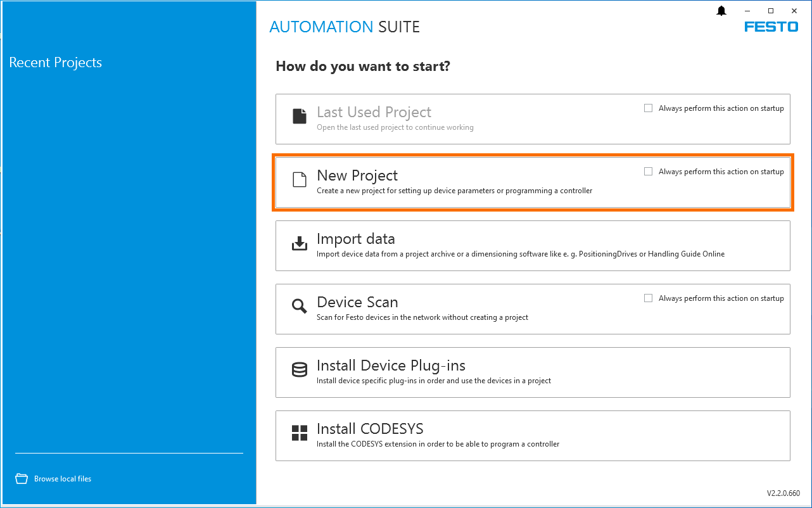Image resolution: width=812 pixels, height=508 pixels.
Task: Click the Install CODESYS grid icon
Action: [x=299, y=433]
